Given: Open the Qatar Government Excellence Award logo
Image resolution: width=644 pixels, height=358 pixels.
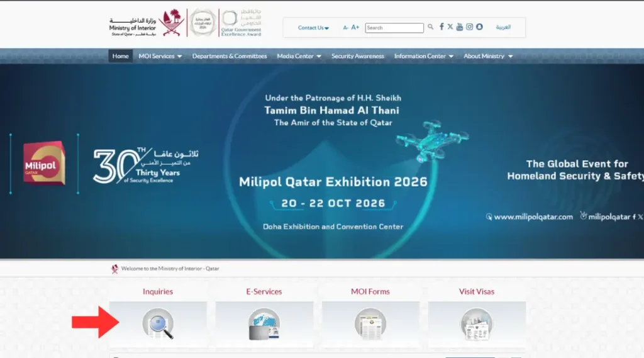Looking at the screenshot, I should pyautogui.click(x=241, y=23).
